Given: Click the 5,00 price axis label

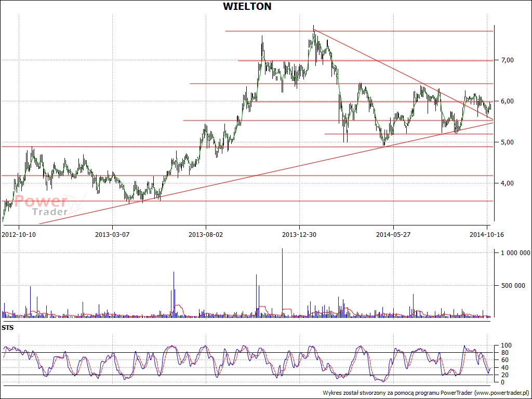Looking at the screenshot, I should [x=507, y=142].
